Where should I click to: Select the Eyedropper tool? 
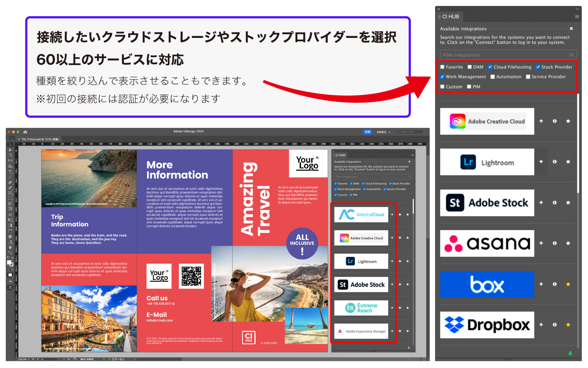click(10, 242)
